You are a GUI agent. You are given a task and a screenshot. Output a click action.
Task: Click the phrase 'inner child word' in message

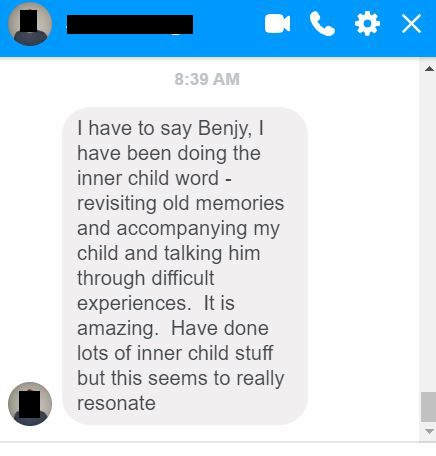click(x=148, y=178)
